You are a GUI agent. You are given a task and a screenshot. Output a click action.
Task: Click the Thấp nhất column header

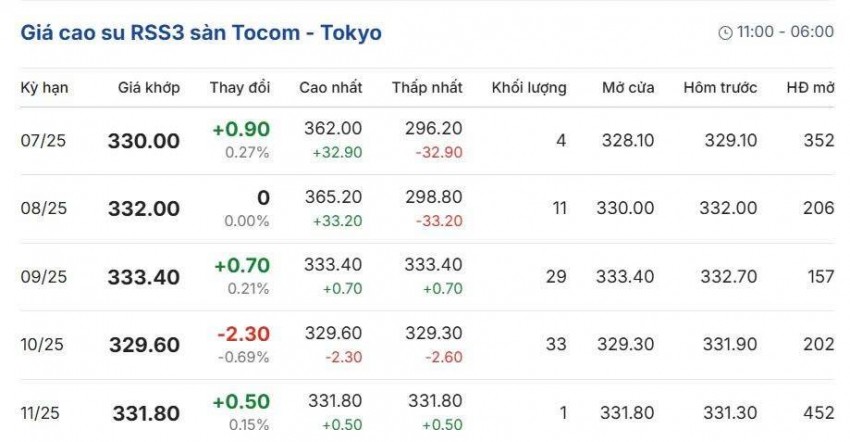pyautogui.click(x=427, y=87)
